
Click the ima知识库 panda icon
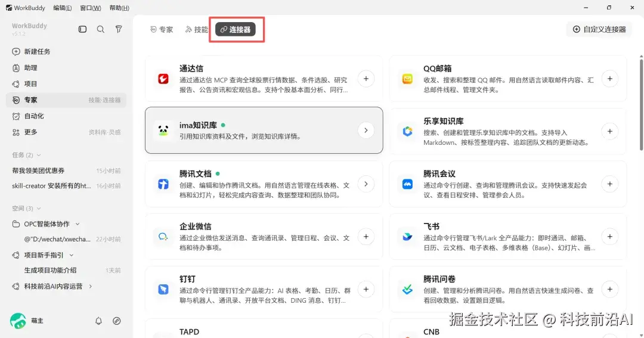tap(163, 131)
